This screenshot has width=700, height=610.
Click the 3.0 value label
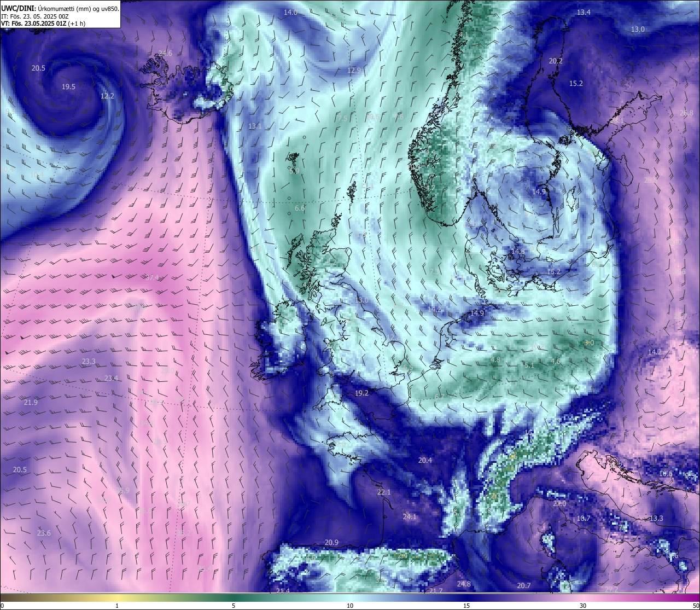click(x=589, y=343)
